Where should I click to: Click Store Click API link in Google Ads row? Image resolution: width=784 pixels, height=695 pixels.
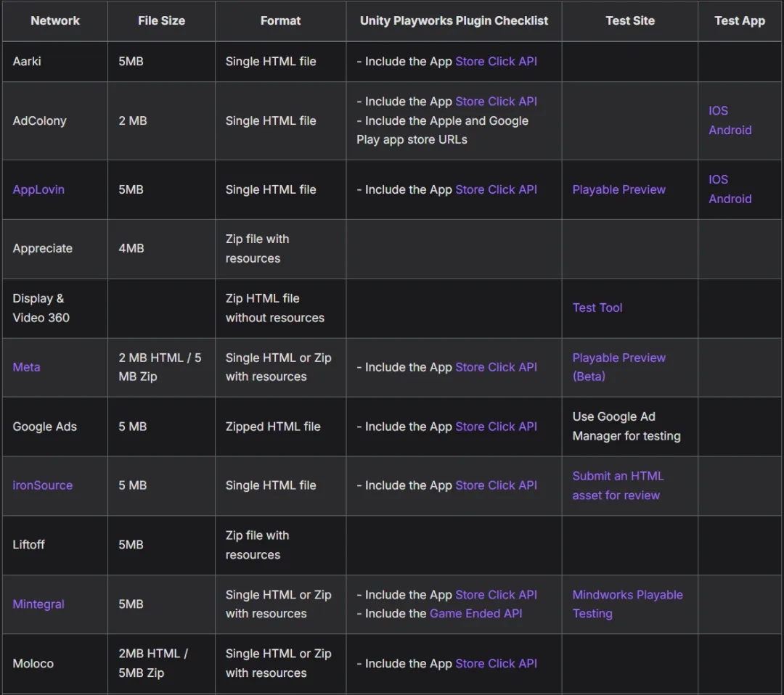click(x=496, y=427)
